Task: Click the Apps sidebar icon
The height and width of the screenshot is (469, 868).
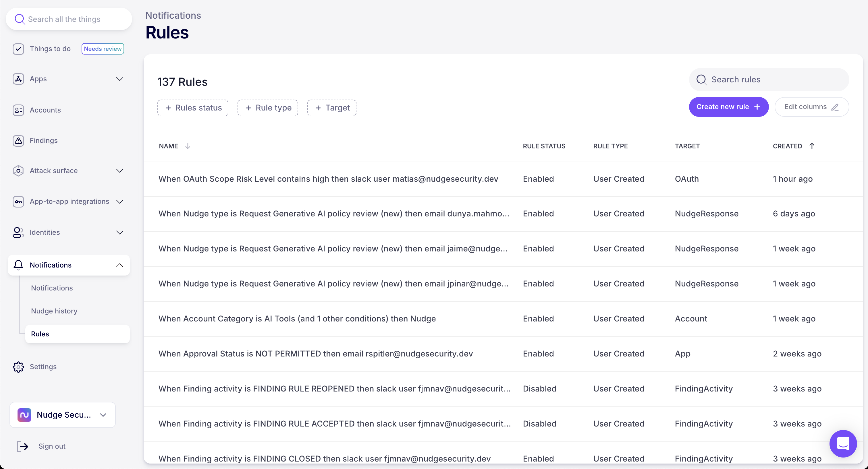Action: pos(18,79)
